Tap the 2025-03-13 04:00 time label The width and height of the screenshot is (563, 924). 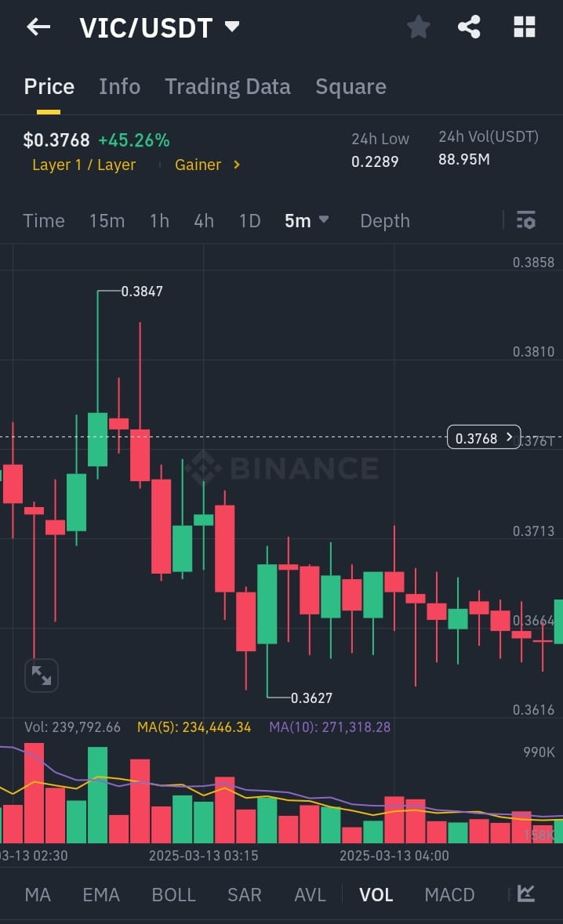394,856
